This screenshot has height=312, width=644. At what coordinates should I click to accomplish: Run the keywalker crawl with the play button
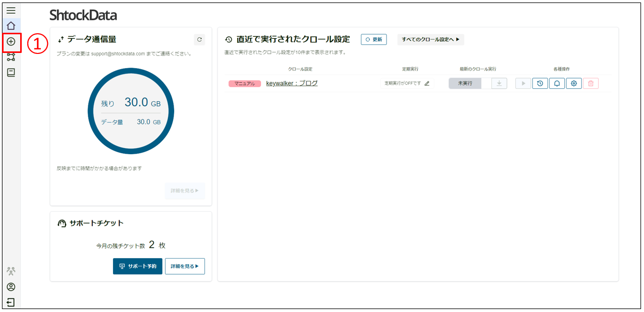pyautogui.click(x=523, y=84)
